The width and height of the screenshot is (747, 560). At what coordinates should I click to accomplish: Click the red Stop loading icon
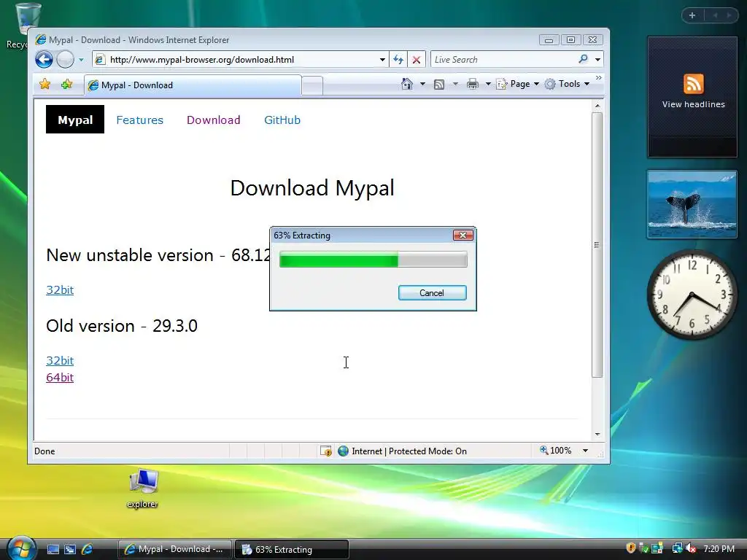pyautogui.click(x=417, y=60)
